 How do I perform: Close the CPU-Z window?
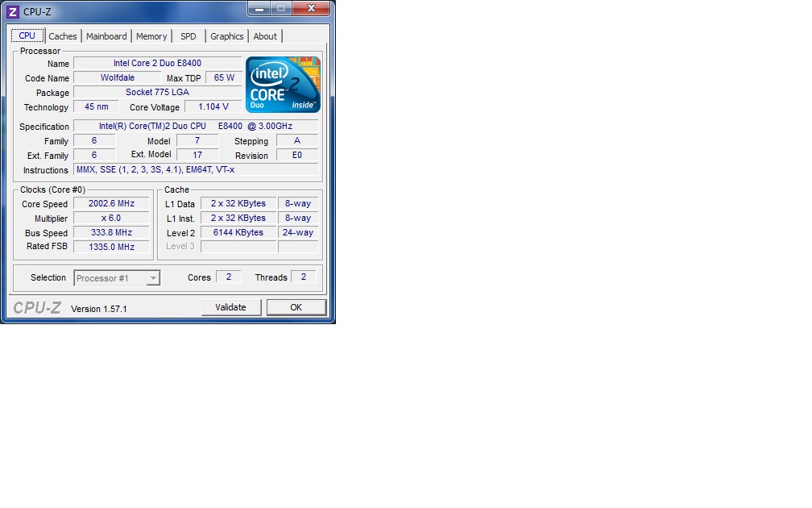coord(311,8)
